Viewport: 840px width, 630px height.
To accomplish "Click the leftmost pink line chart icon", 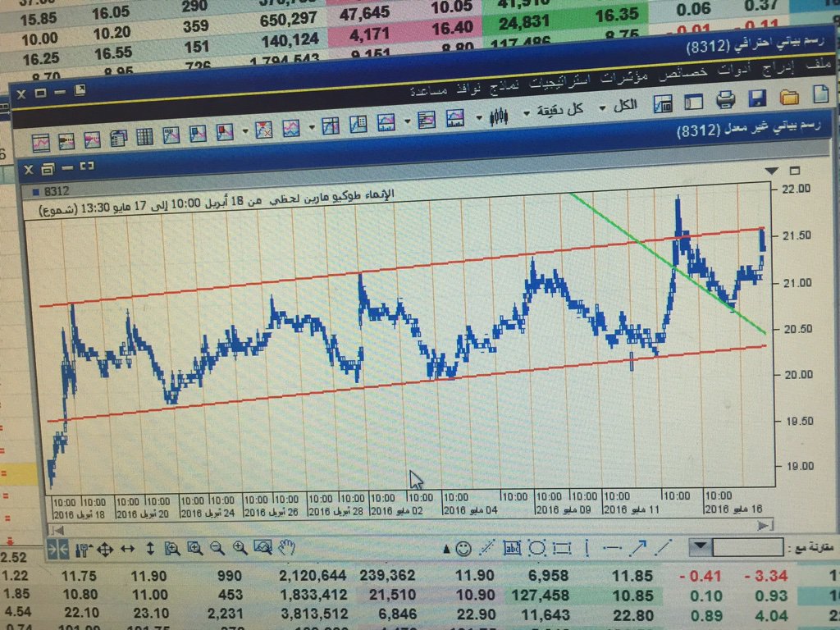I will [x=41, y=143].
